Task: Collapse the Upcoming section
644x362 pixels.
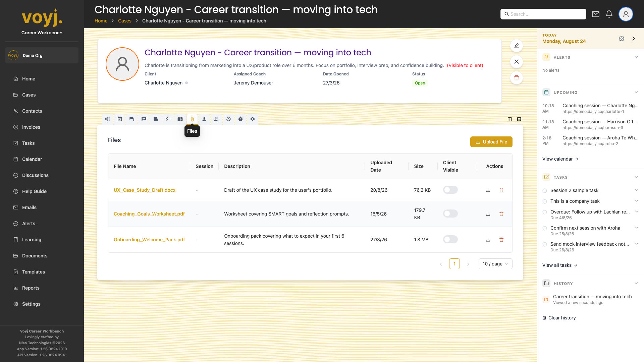Action: [x=636, y=92]
